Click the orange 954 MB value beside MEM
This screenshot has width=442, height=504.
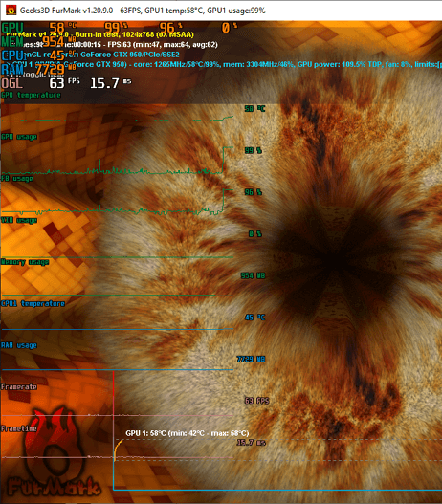pos(59,41)
